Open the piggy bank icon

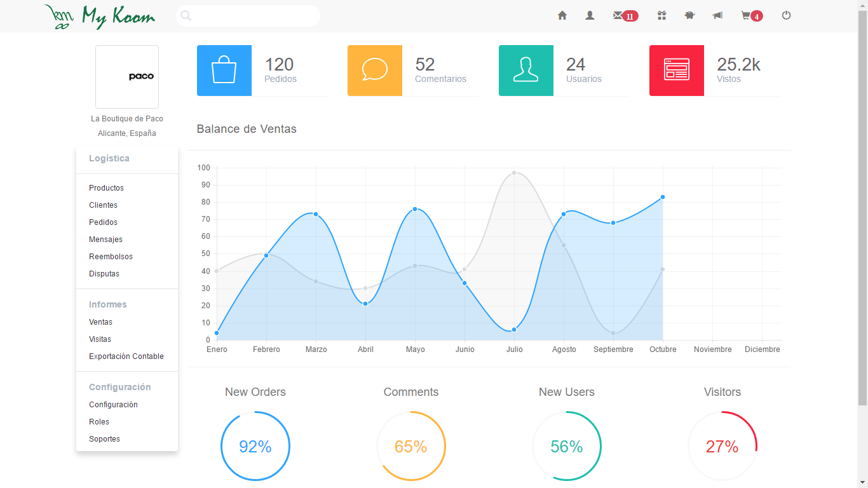pos(689,16)
